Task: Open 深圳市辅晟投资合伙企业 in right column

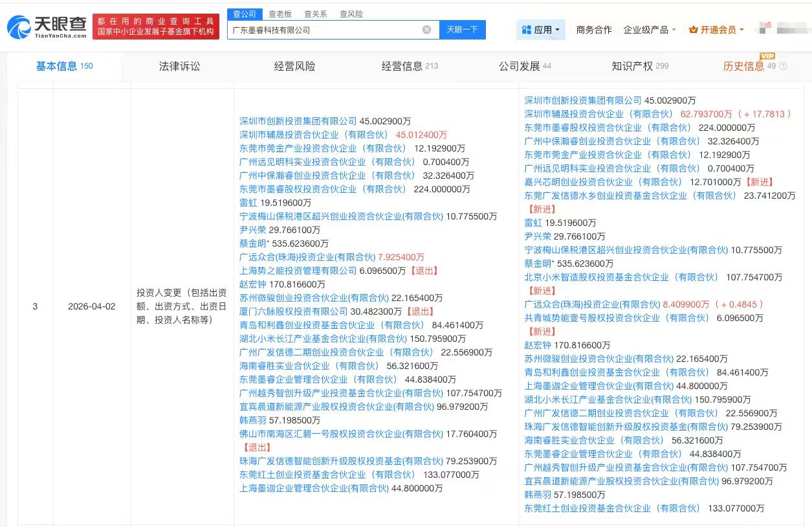Action: tap(600, 114)
